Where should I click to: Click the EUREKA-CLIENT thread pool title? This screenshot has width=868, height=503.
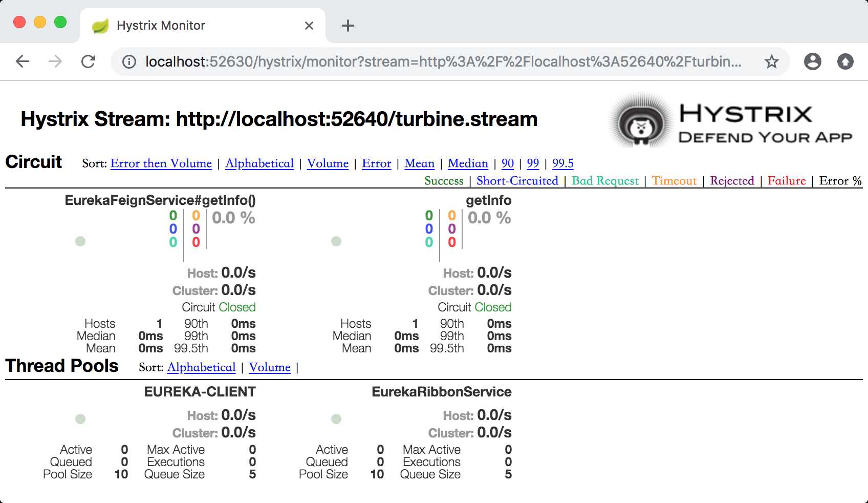pos(200,392)
